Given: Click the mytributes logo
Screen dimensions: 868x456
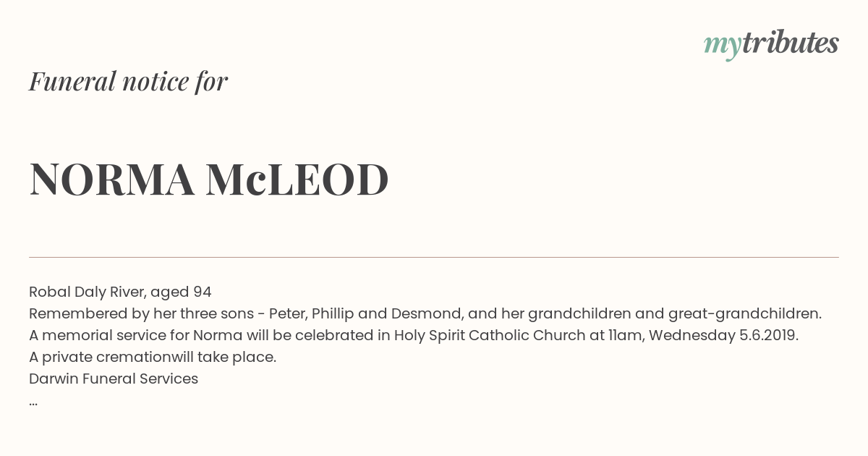Looking at the screenshot, I should [x=771, y=44].
